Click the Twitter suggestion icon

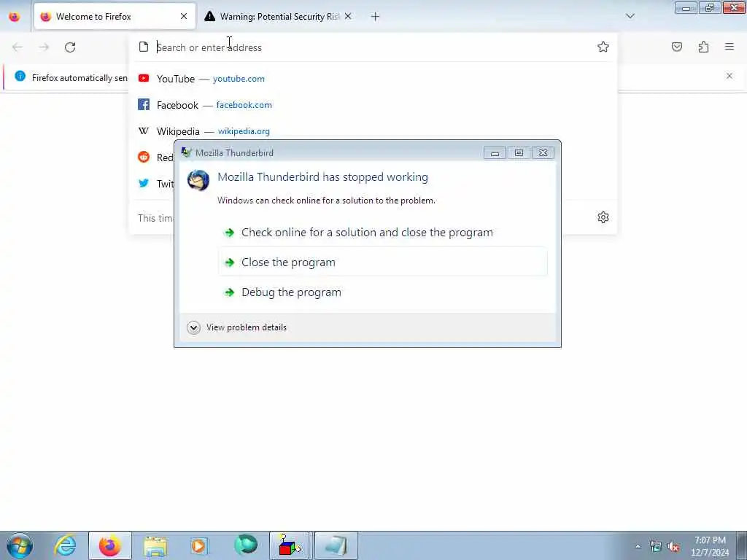click(x=144, y=183)
